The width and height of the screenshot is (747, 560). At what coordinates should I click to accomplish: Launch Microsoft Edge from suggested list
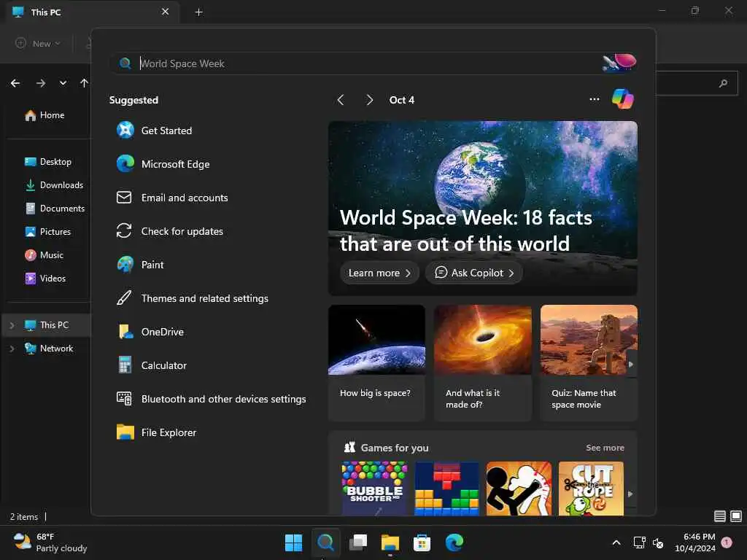click(163, 164)
